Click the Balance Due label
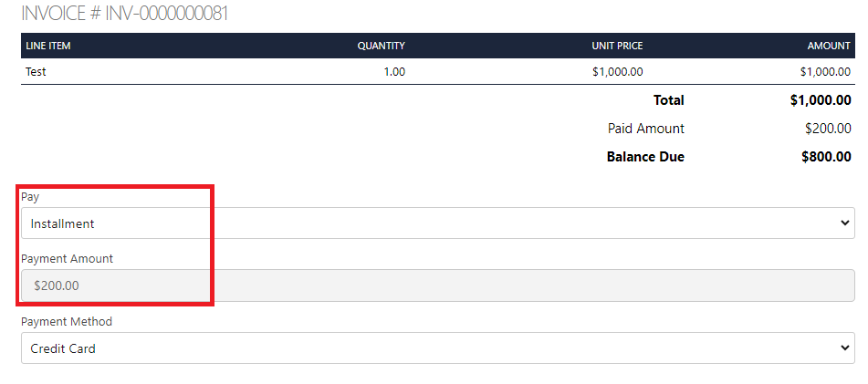Screen dimensions: 868x384 pyautogui.click(x=644, y=157)
